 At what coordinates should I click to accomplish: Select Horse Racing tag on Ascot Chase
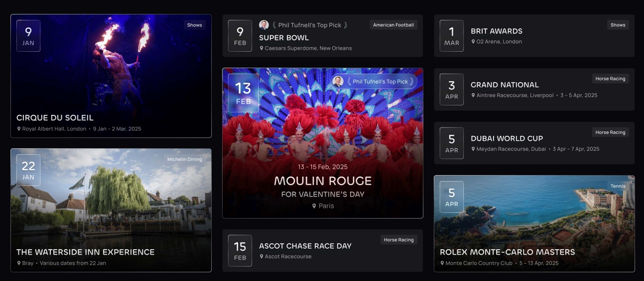[398, 240]
